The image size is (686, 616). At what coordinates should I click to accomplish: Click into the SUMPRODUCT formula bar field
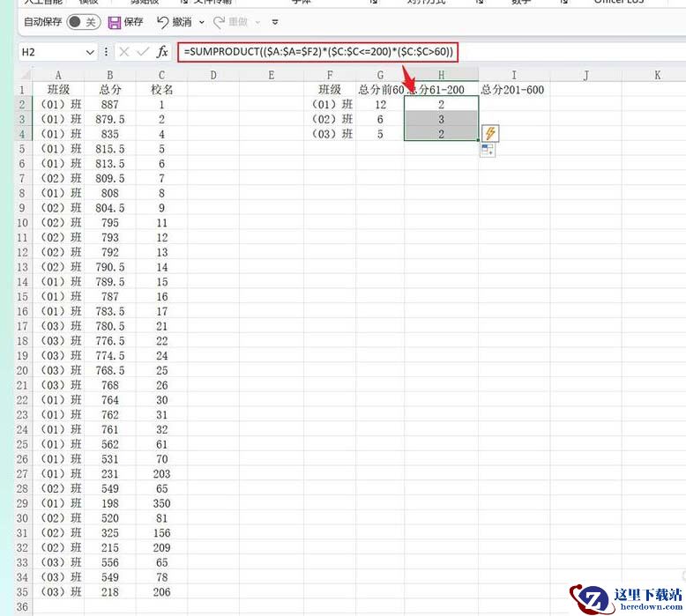point(318,52)
